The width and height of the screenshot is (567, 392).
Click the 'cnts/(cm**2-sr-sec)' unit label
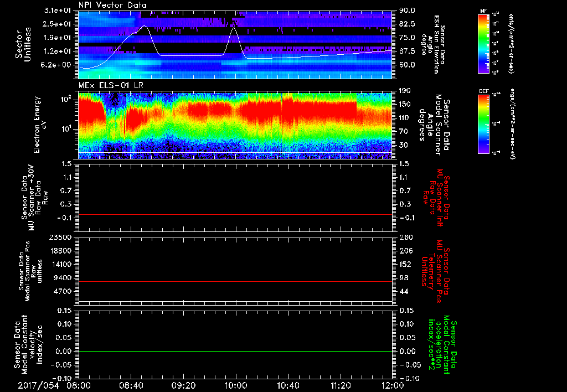coord(511,44)
